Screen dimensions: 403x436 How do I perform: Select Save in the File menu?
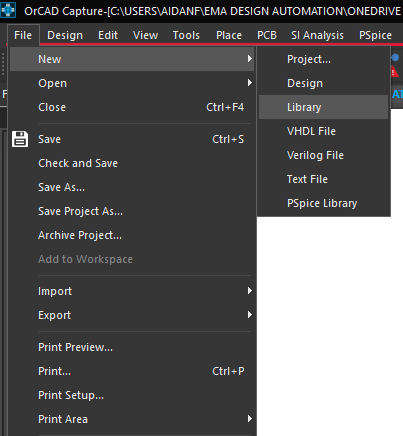click(132, 139)
